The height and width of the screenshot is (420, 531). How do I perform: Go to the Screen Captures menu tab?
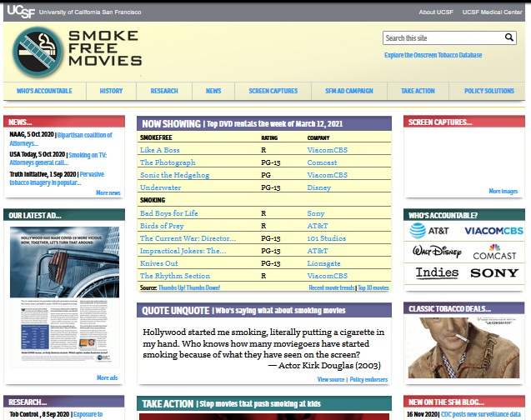pyautogui.click(x=273, y=91)
